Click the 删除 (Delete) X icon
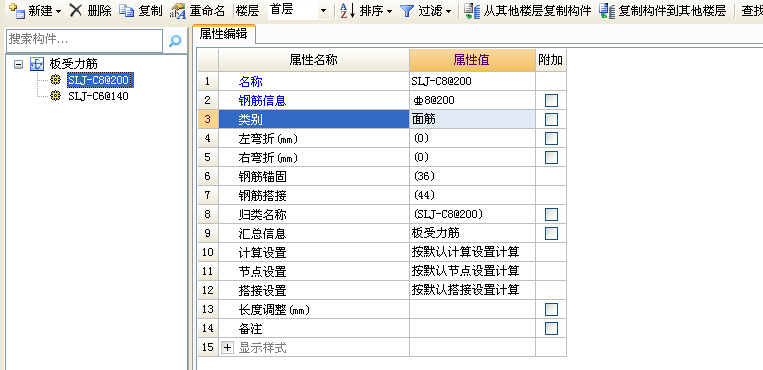The image size is (763, 370). 76,10
